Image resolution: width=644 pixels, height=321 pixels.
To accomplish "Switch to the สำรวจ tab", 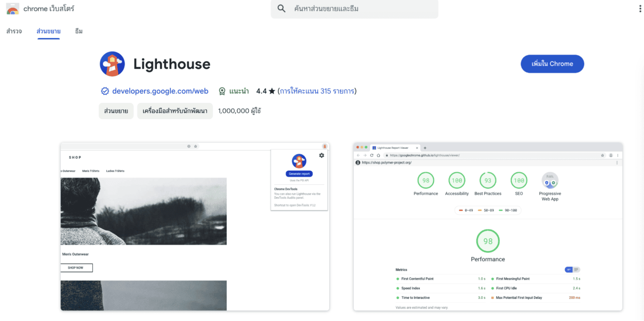I will (x=14, y=31).
